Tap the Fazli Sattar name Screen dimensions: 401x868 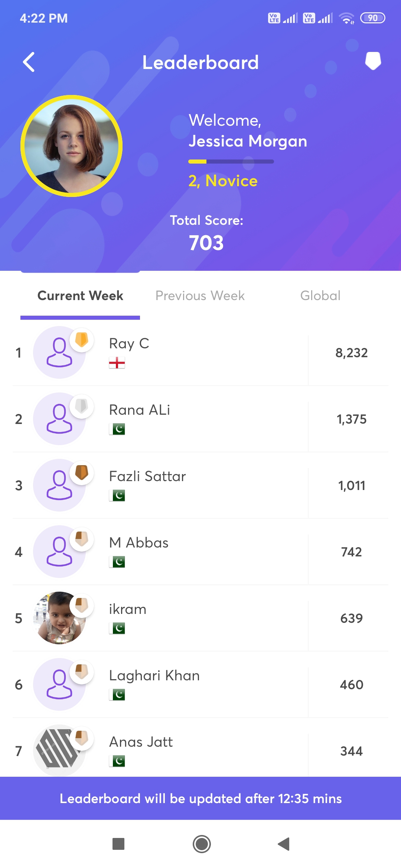tap(147, 476)
